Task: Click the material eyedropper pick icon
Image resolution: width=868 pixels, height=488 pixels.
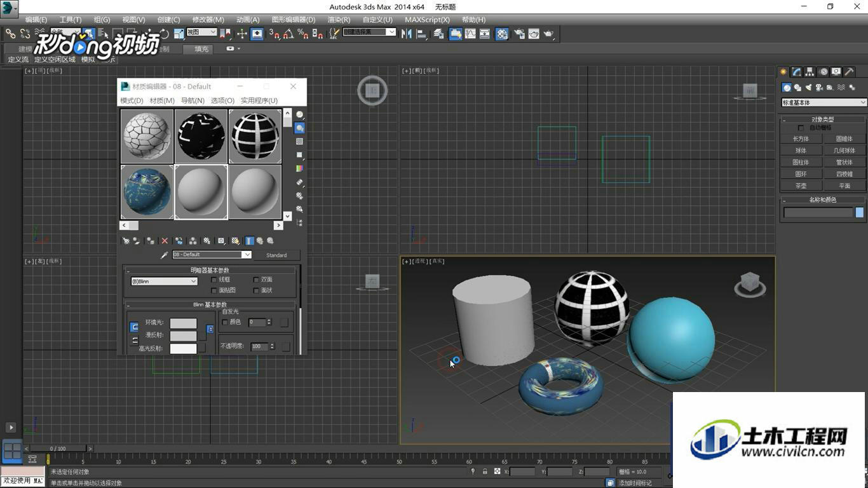Action: pos(165,255)
